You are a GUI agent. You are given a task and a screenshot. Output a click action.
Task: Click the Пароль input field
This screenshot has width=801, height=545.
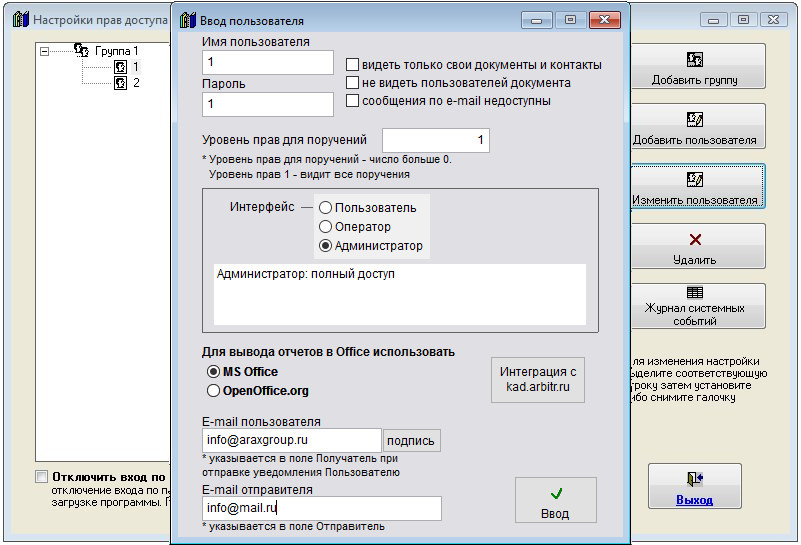(268, 104)
